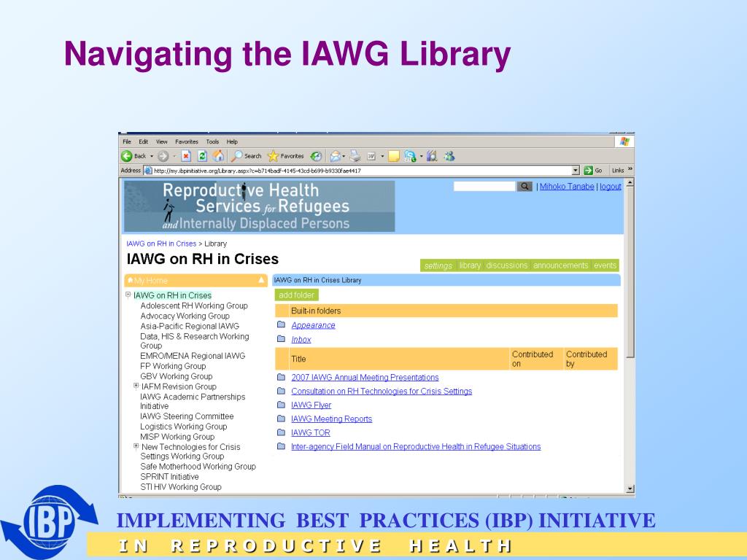
Task: Open the Mail icon dropdown arrow
Action: point(344,156)
